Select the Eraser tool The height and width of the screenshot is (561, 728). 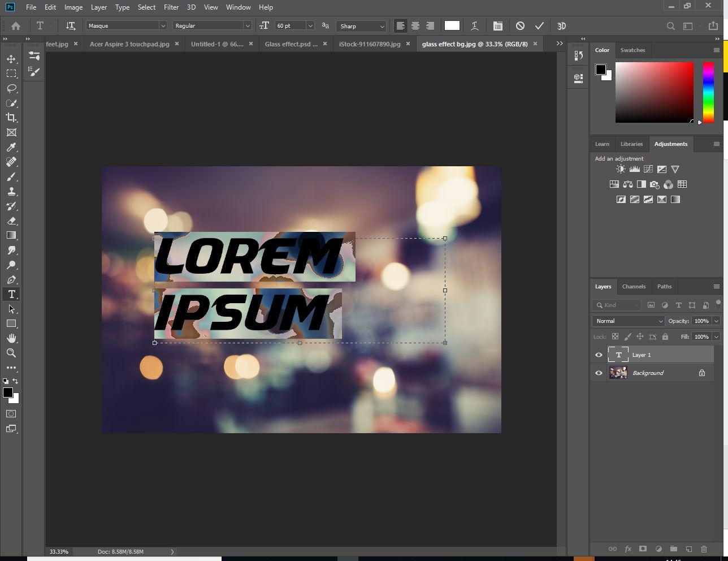11,221
